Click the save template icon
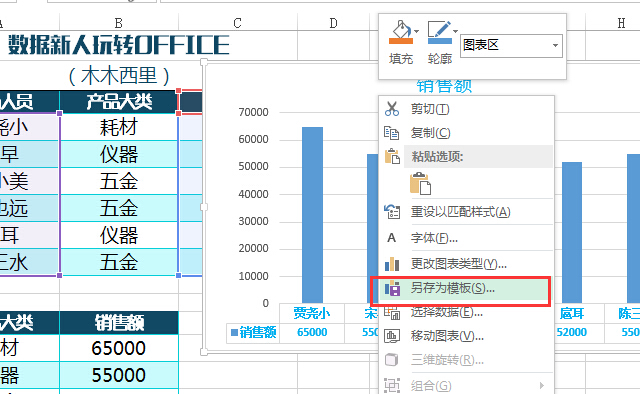The width and height of the screenshot is (640, 394). pos(392,289)
